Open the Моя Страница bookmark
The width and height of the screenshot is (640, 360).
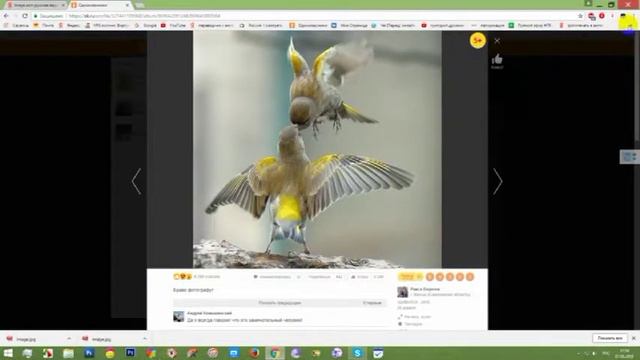click(x=349, y=25)
